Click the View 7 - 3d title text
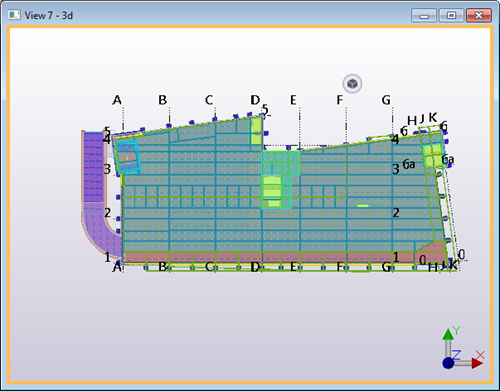The height and width of the screenshot is (391, 500). tap(49, 15)
